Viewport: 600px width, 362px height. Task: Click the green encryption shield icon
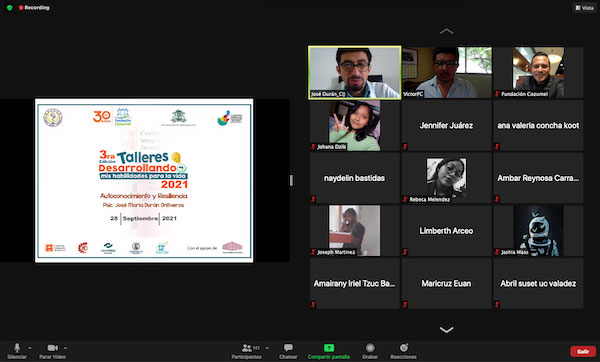(10, 8)
